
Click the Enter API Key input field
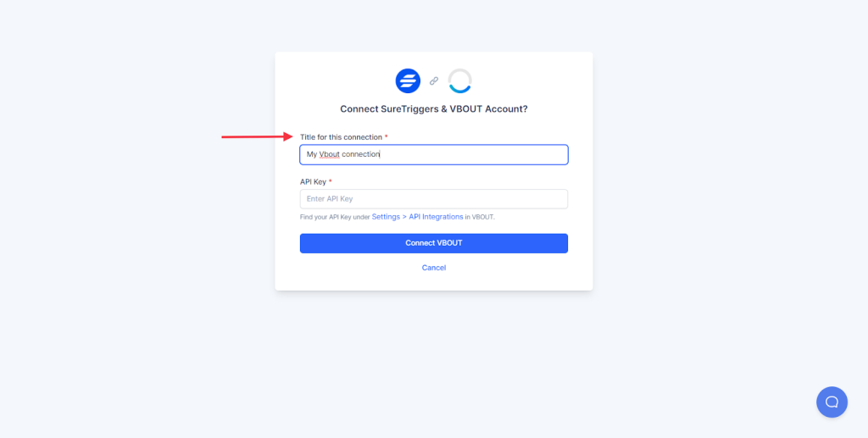pyautogui.click(x=433, y=199)
